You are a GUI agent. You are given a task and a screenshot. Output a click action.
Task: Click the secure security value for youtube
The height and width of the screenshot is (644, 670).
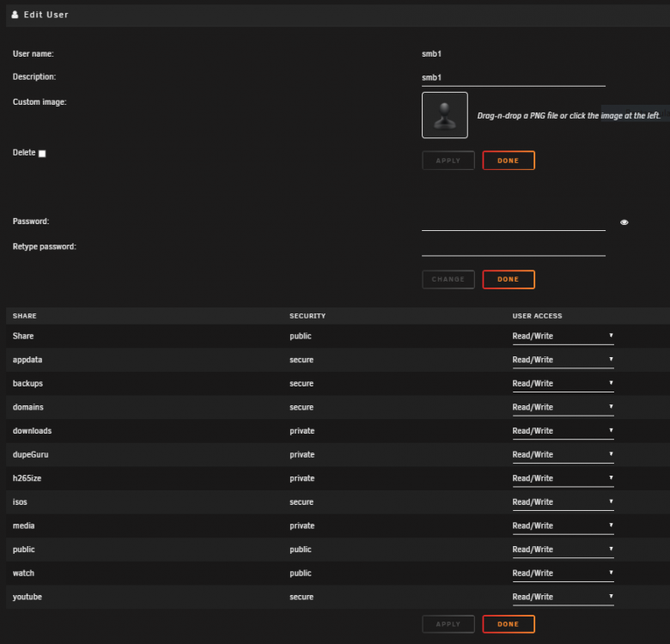click(301, 597)
